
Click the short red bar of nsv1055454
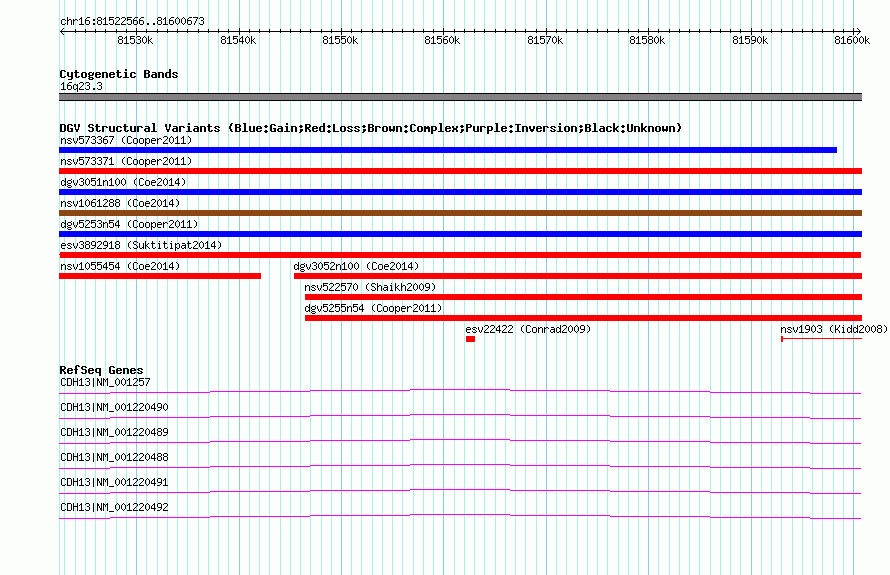click(x=160, y=276)
